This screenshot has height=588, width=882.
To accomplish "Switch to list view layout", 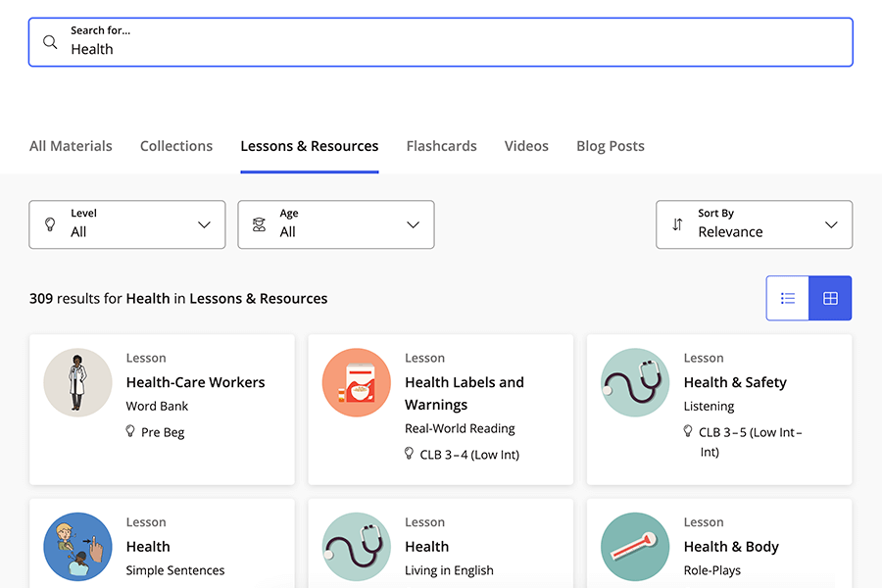I will (787, 298).
